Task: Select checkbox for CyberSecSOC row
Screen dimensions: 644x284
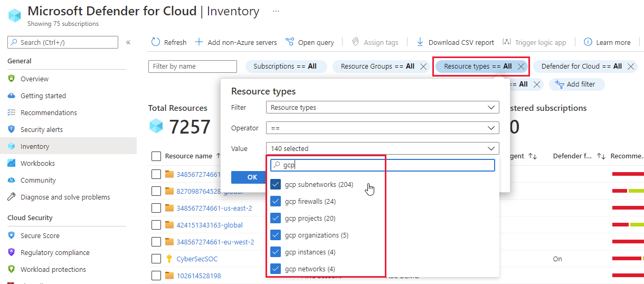Action: click(156, 259)
